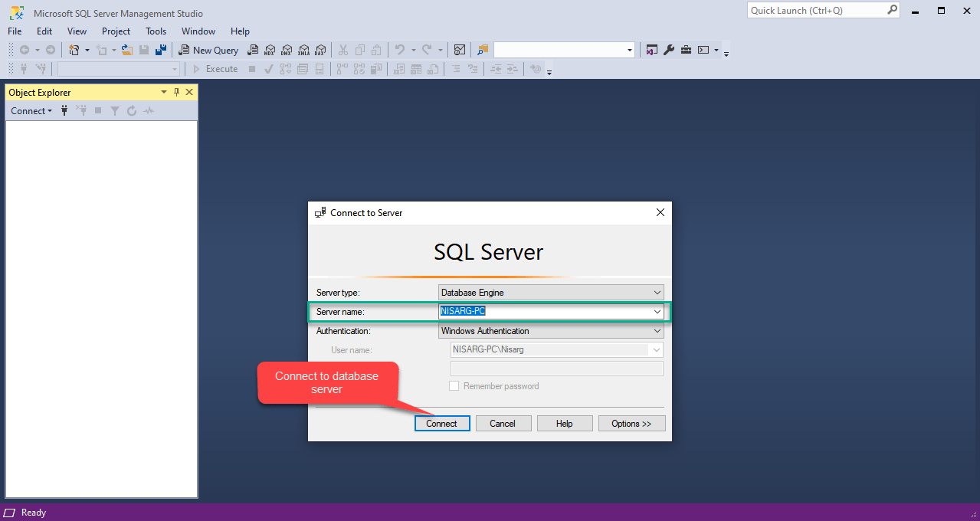
Task: Open the Object Explorer filter
Action: (x=115, y=110)
